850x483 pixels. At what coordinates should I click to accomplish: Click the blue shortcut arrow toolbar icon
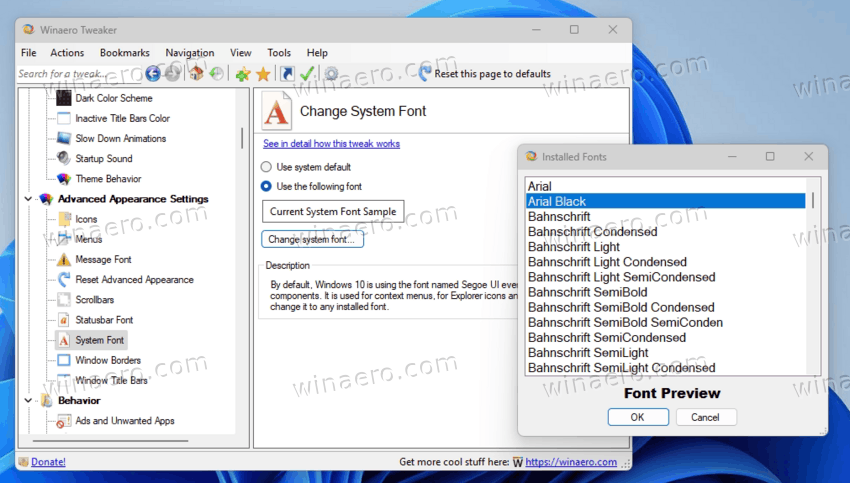click(x=287, y=74)
